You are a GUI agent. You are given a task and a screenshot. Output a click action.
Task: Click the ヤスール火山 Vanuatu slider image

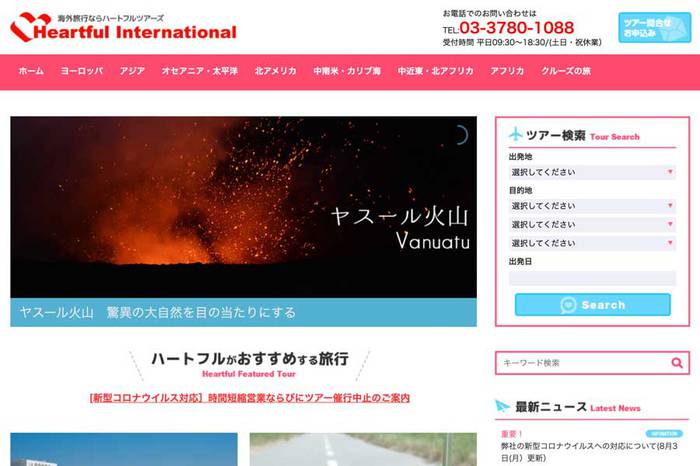point(243,207)
